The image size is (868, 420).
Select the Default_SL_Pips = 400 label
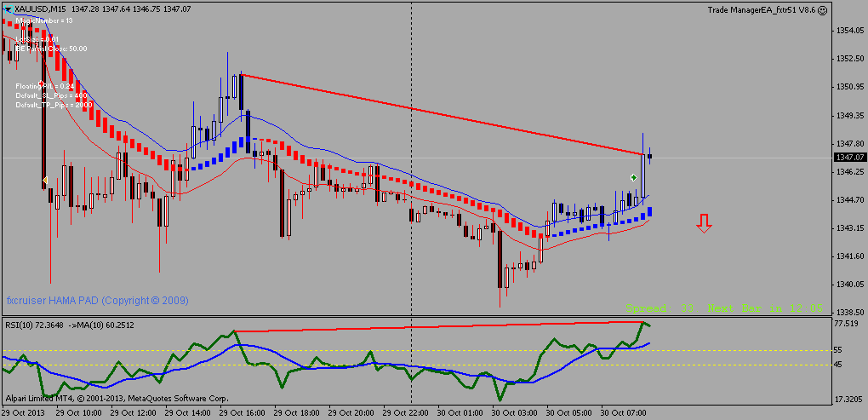53,95
